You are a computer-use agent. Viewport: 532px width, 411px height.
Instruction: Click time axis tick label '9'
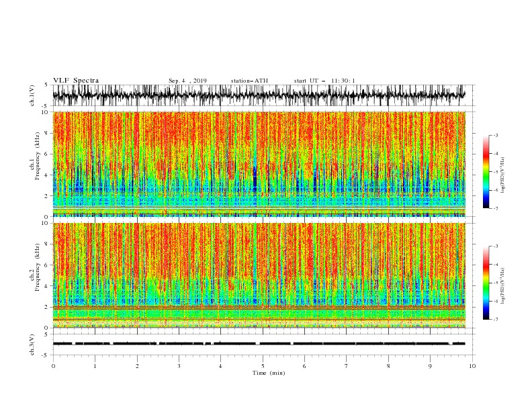click(430, 366)
